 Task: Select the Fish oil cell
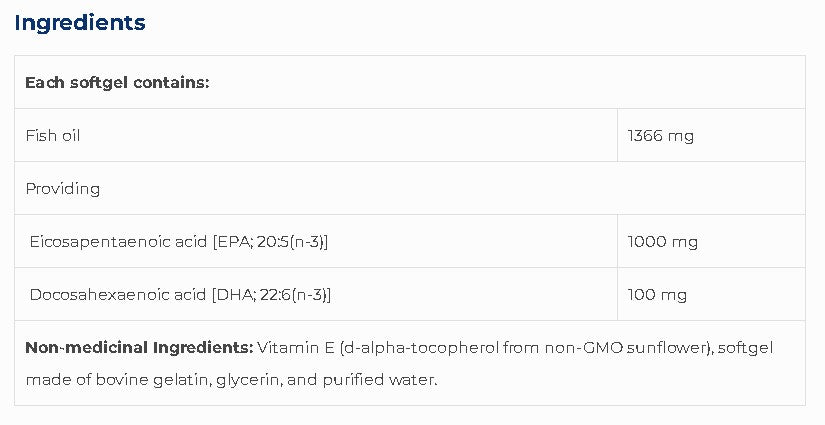point(53,135)
